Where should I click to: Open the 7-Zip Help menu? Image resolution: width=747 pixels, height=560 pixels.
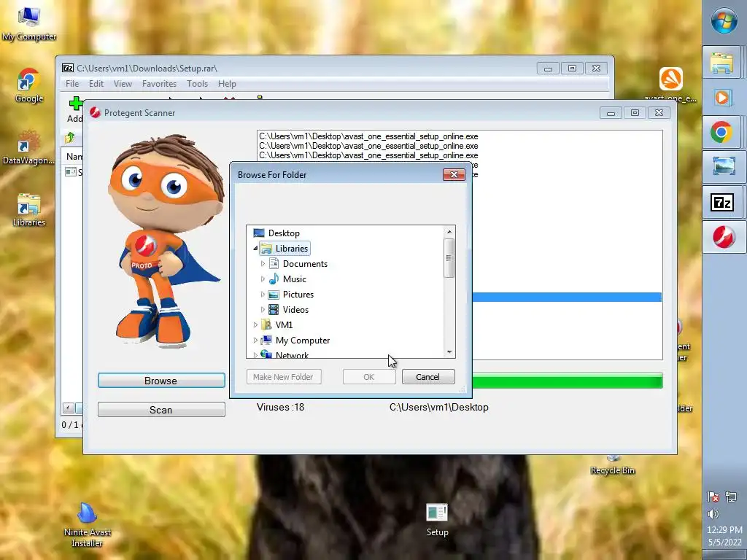[227, 83]
